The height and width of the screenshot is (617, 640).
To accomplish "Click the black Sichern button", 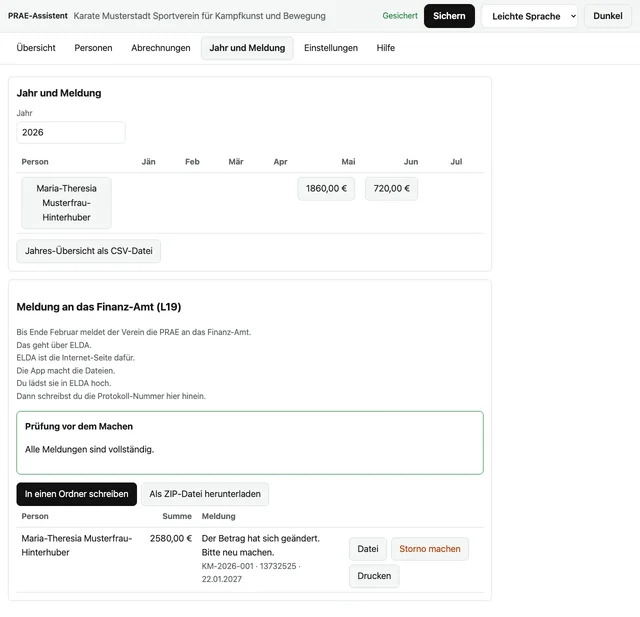I will pyautogui.click(x=449, y=16).
